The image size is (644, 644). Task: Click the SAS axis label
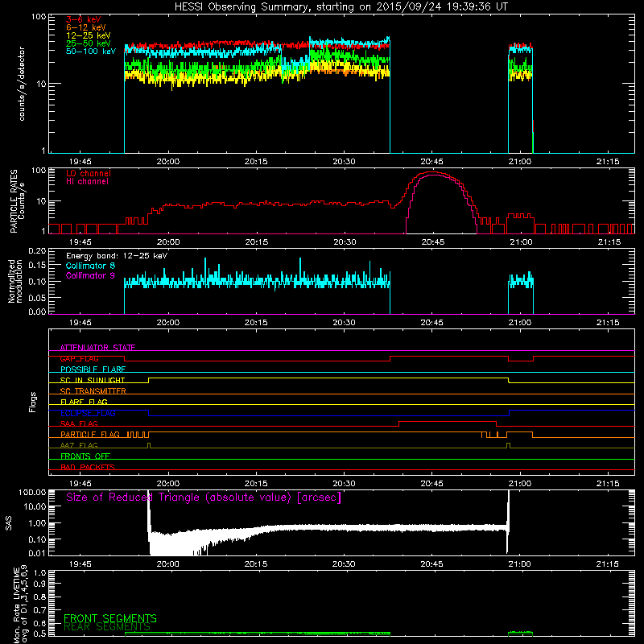9,523
